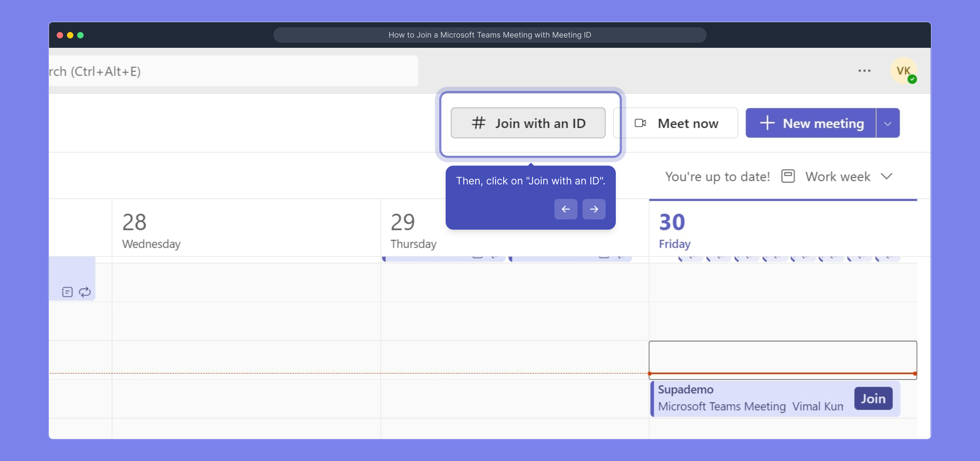Click the notes icon on left event
The height and width of the screenshot is (461, 980).
[x=67, y=292]
